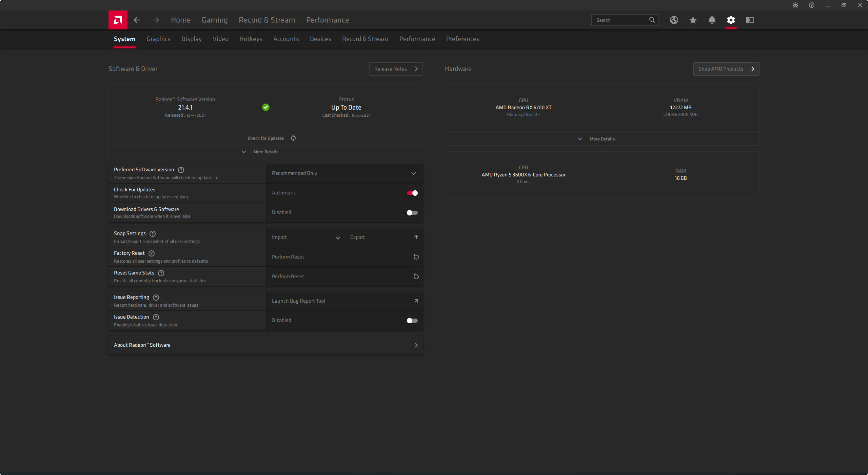Click the CPU AMD Ryzen 5 3600X card
868x475 pixels.
(524, 175)
